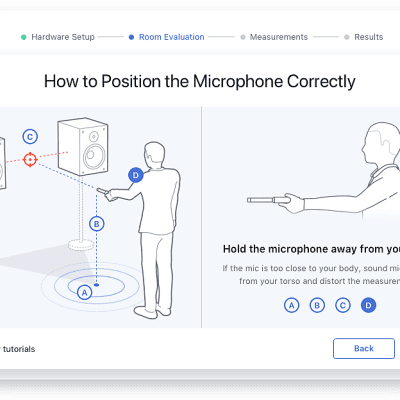
Task: Click the red crosshair target icon
Action: coord(30,160)
